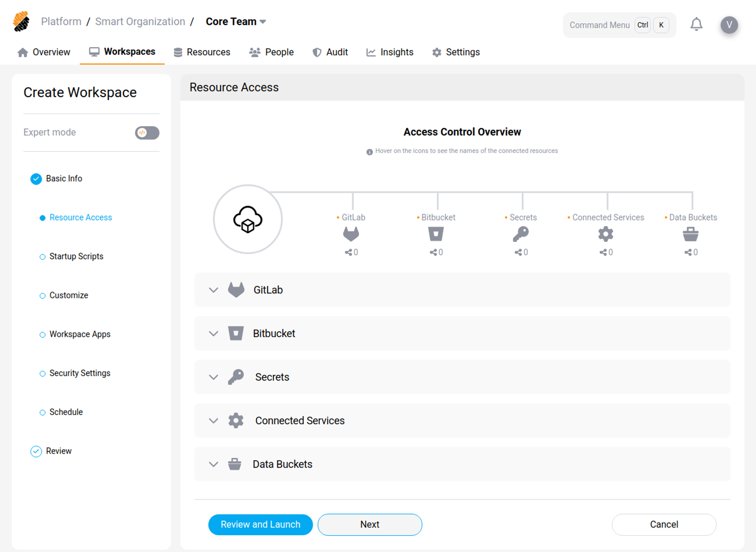
Task: Click the Data Buckets basket in overview diagram
Action: coord(691,234)
